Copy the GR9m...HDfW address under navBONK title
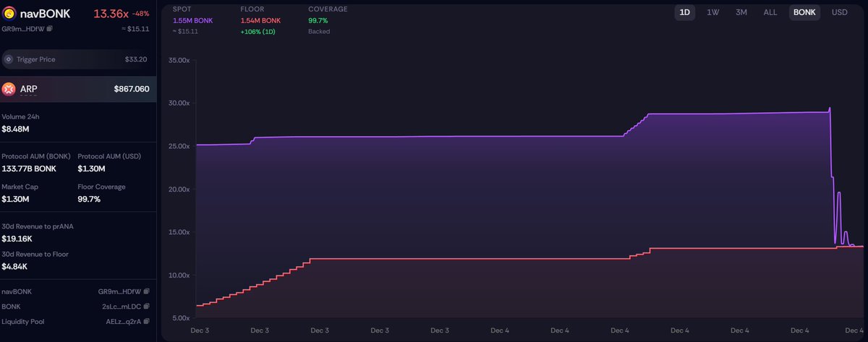 click(x=51, y=29)
